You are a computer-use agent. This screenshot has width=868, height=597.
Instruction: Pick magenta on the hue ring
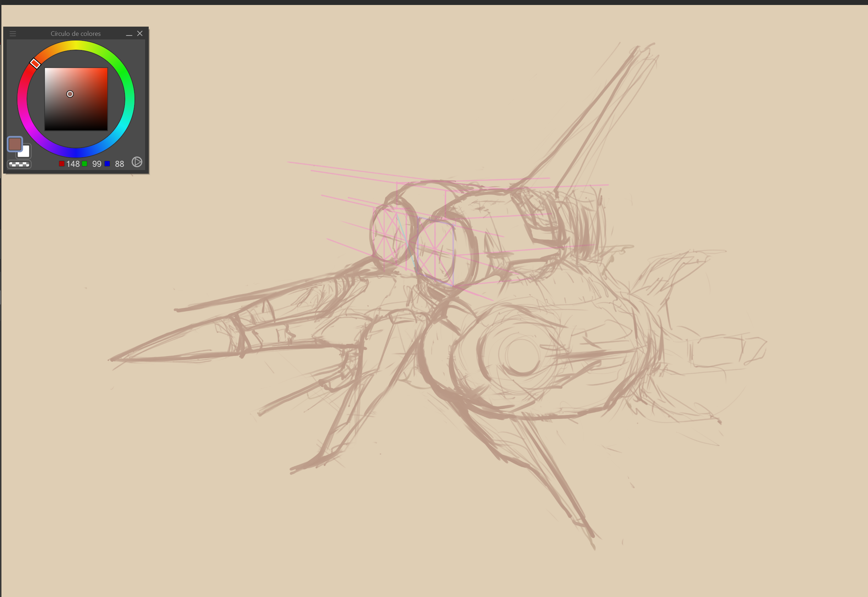tap(29, 126)
